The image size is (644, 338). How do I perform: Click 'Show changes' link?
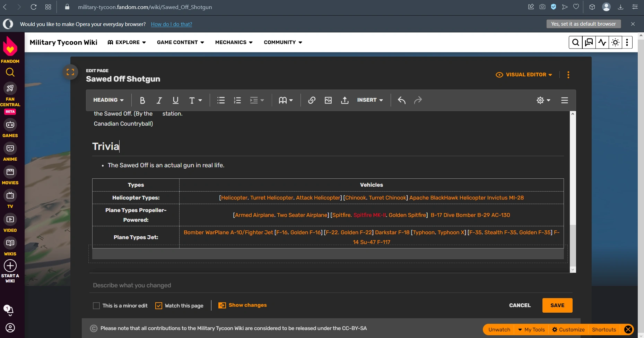[247, 305]
